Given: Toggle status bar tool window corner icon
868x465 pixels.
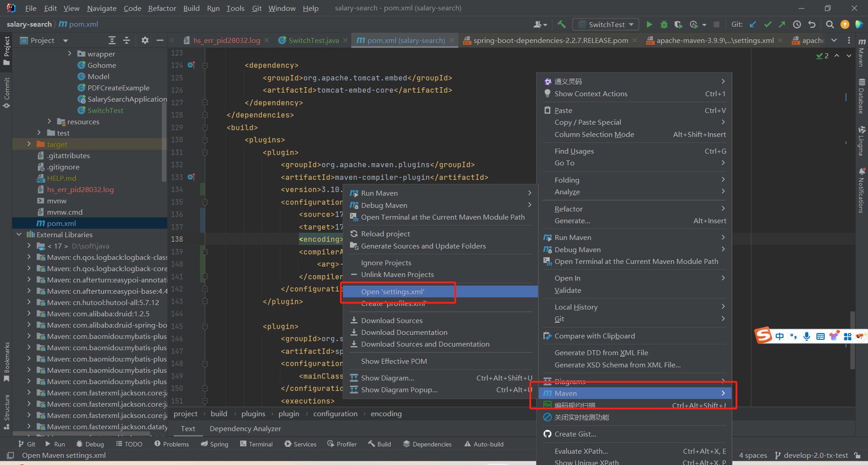Looking at the screenshot, I should click(10, 455).
